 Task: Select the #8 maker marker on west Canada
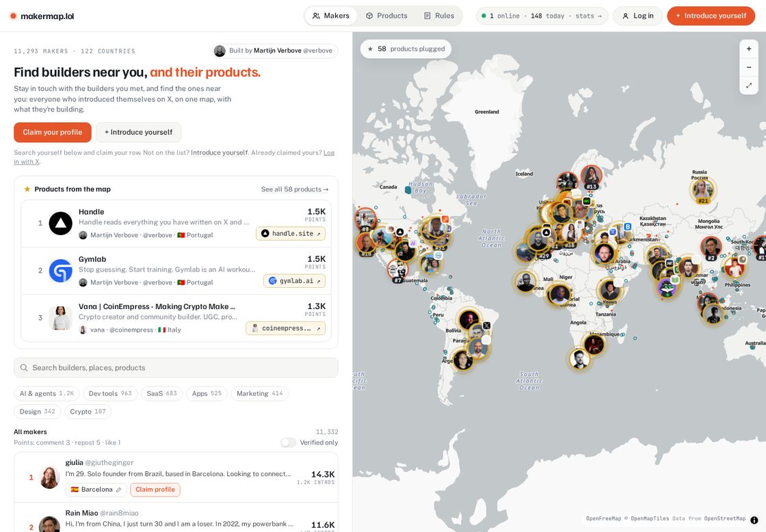[365, 218]
